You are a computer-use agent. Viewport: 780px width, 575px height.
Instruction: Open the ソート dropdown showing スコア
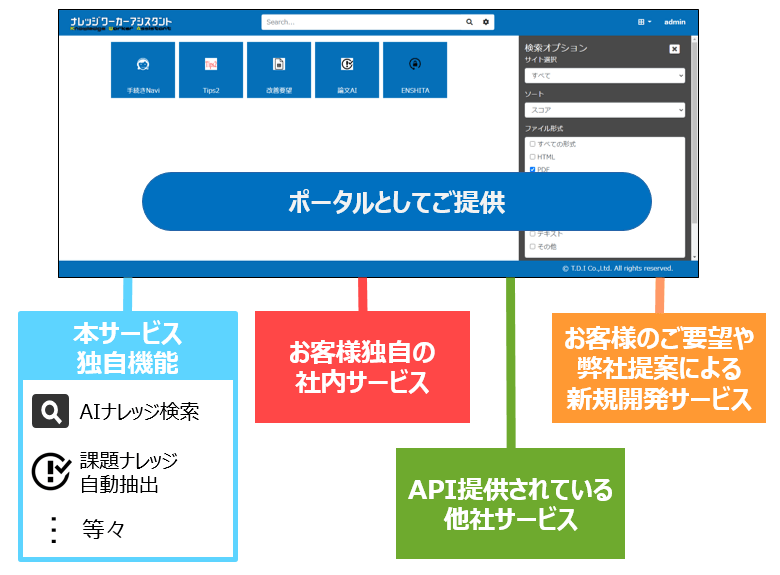604,109
